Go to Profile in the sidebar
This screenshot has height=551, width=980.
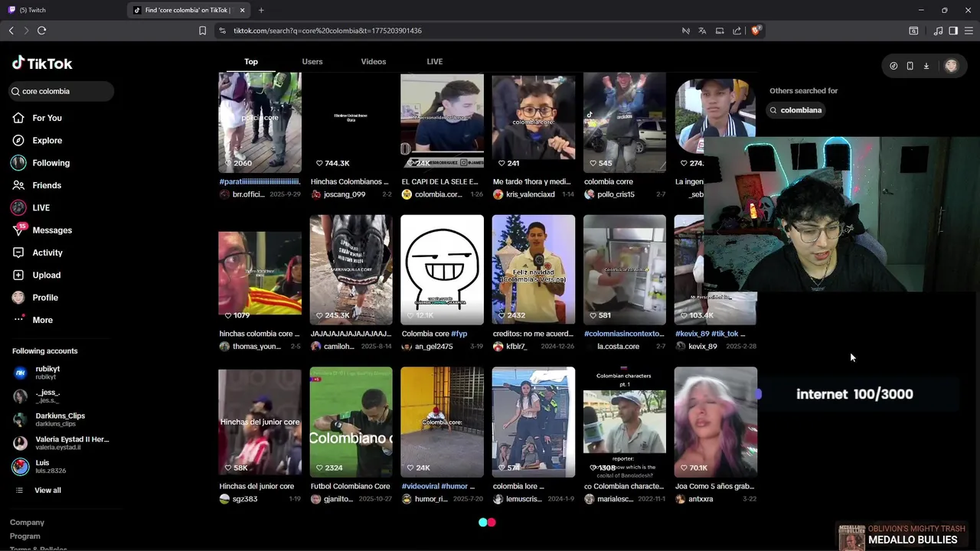click(x=45, y=298)
